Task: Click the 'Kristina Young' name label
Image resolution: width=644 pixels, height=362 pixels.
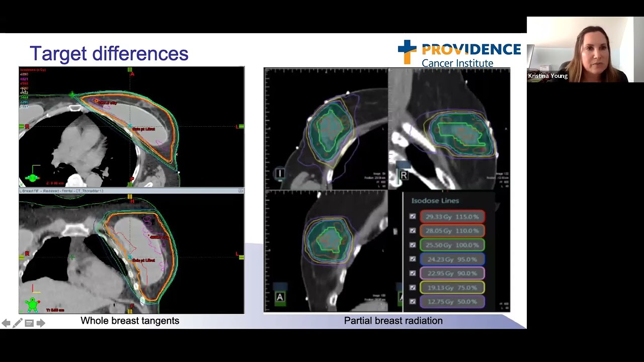Action: [x=547, y=76]
